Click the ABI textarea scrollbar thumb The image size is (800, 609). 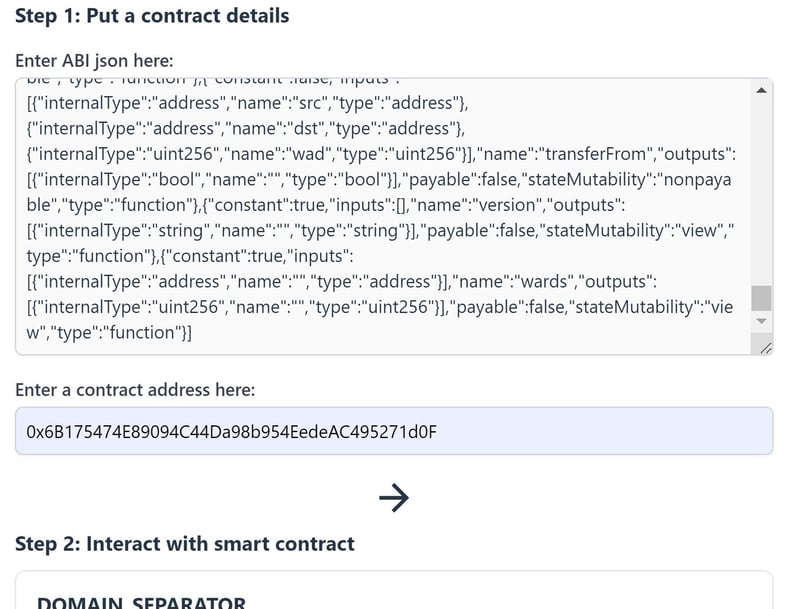pos(761,298)
